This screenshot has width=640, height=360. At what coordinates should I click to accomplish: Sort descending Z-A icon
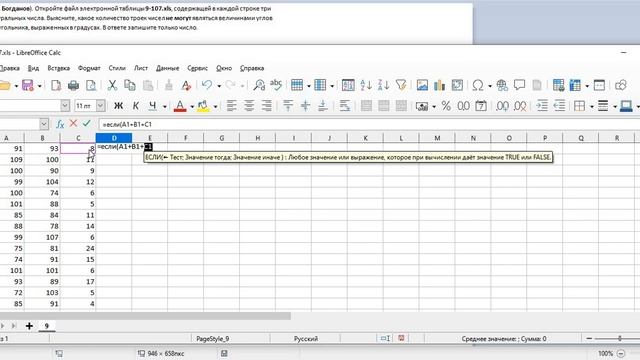coord(384,85)
